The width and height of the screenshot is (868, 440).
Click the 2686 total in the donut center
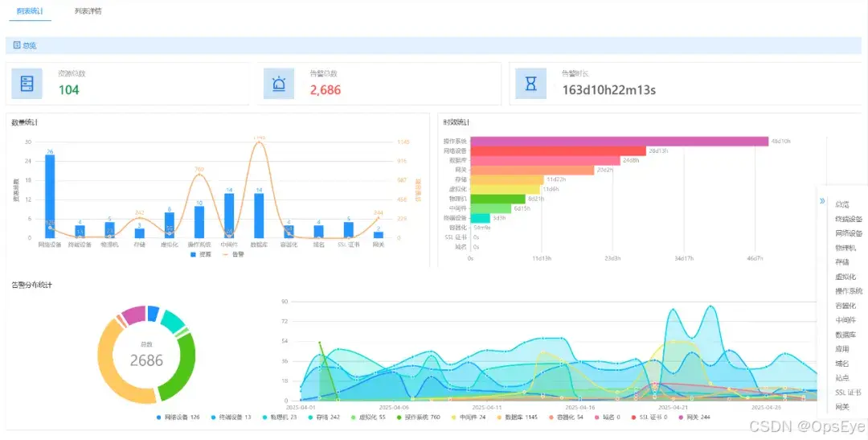pyautogui.click(x=147, y=360)
